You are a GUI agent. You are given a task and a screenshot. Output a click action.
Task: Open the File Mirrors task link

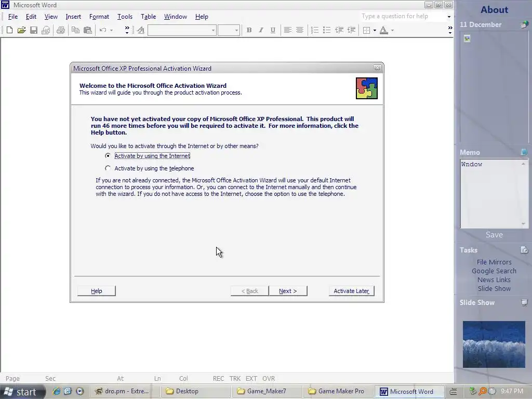[x=494, y=262]
